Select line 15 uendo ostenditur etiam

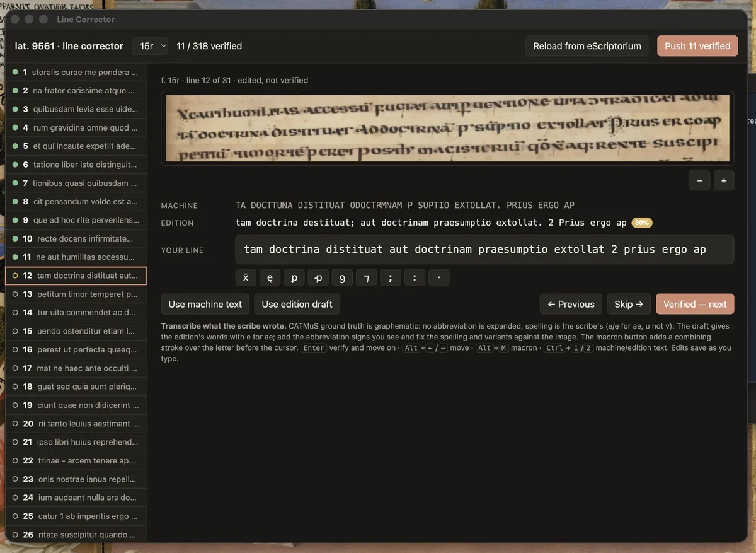point(76,331)
